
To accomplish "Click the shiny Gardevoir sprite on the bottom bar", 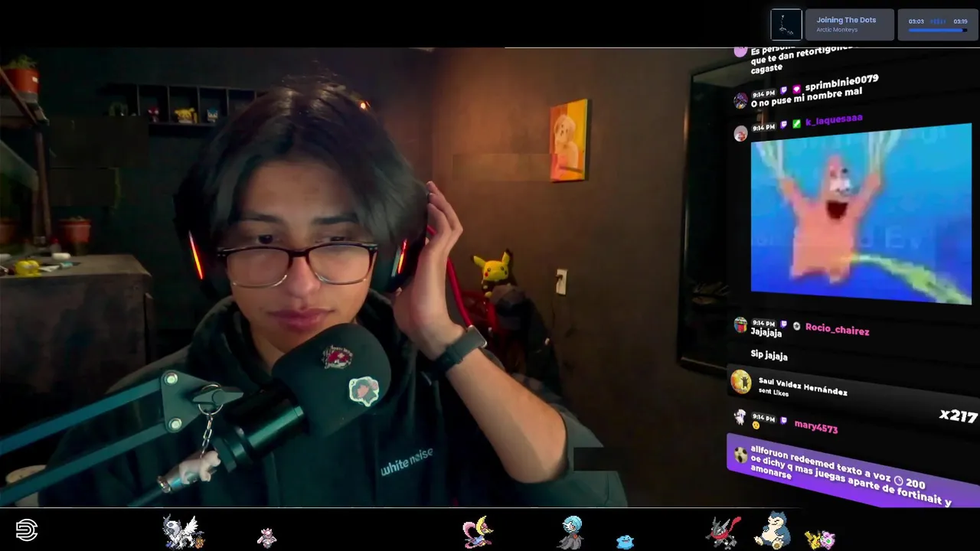I will click(x=571, y=533).
